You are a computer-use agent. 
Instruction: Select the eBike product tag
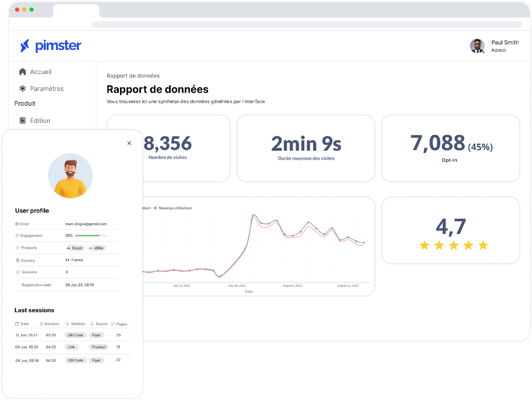coord(96,248)
